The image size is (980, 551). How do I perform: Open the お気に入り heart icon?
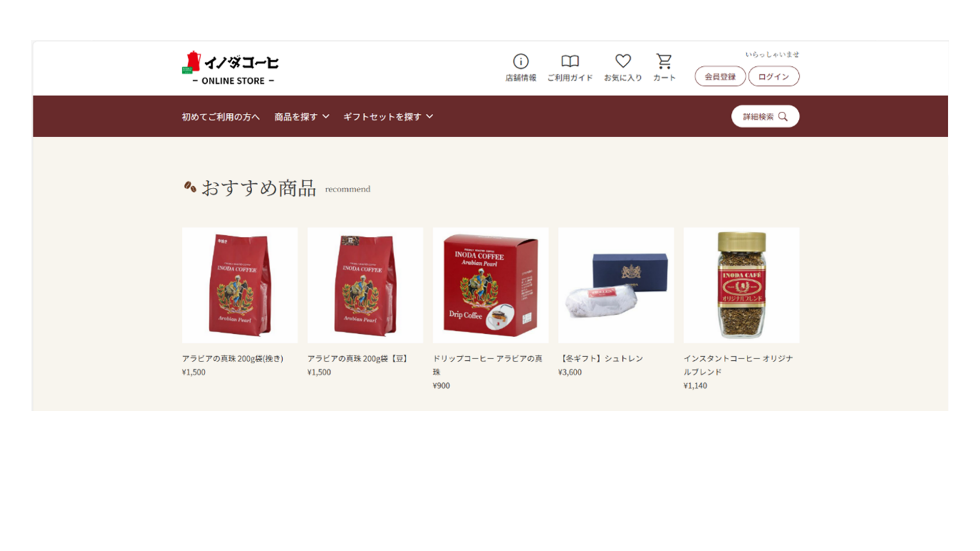(x=623, y=61)
